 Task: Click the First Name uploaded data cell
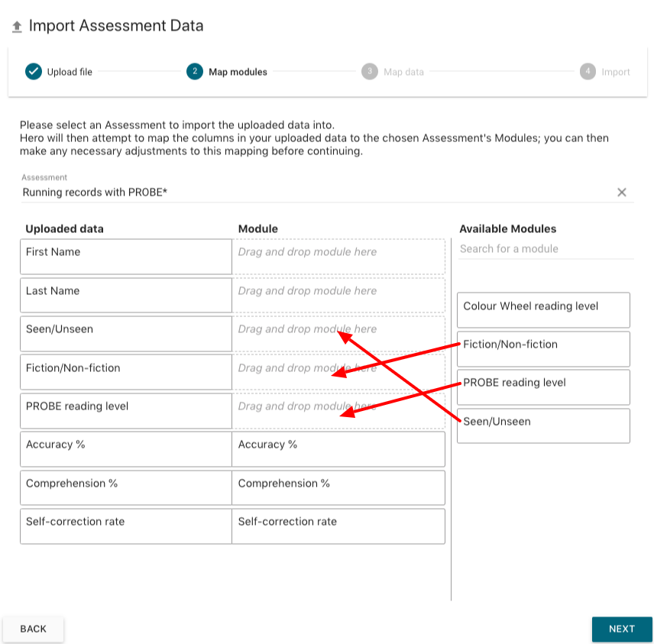pos(125,256)
